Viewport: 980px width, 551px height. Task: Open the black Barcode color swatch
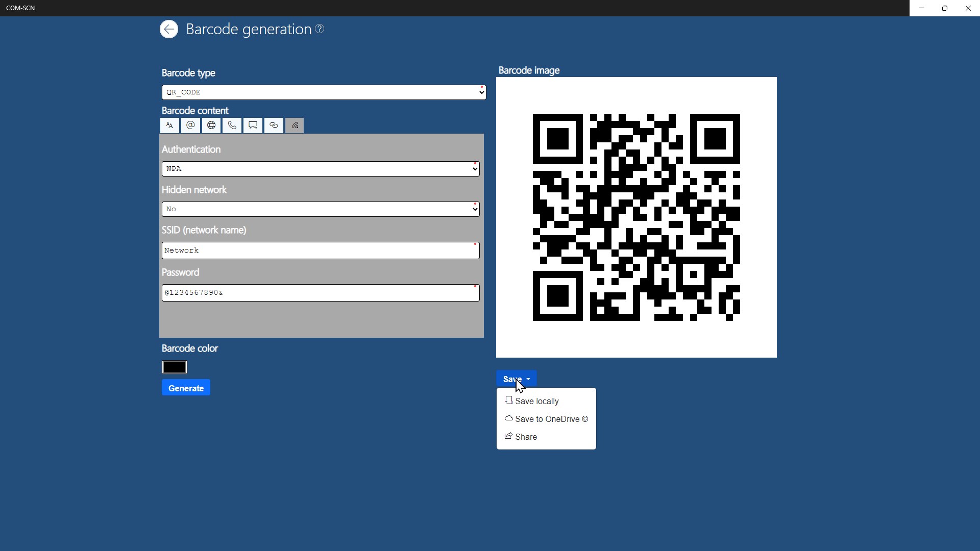[x=175, y=367]
